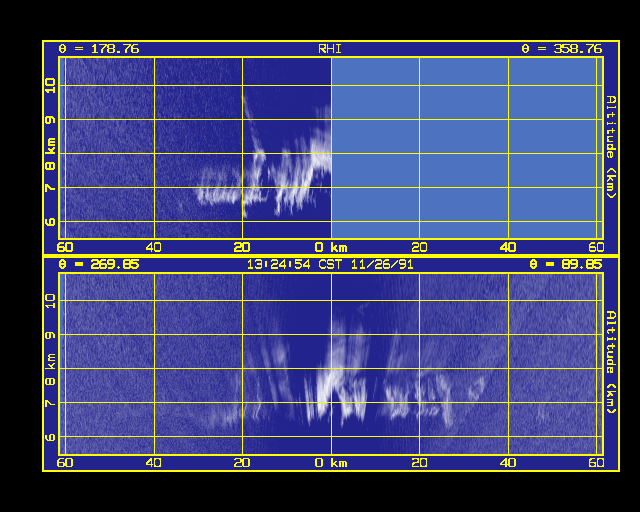The width and height of the screenshot is (640, 512).
Task: Click range "60" on upper panel's 178.76 side
Action: [x=65, y=247]
